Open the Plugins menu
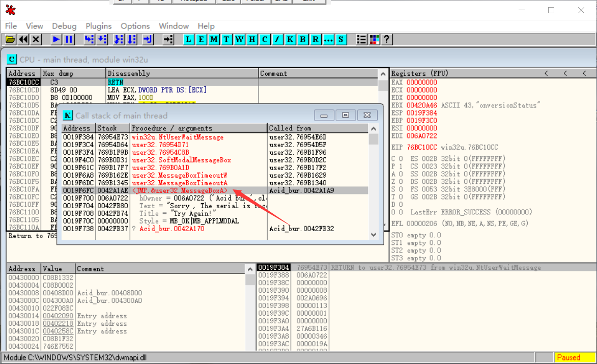597x364 pixels. click(98, 26)
